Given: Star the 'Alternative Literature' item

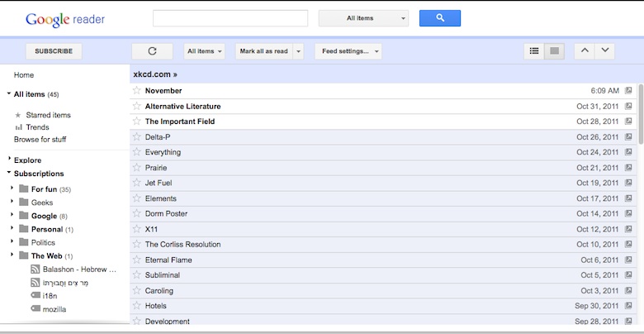Looking at the screenshot, I should (137, 106).
